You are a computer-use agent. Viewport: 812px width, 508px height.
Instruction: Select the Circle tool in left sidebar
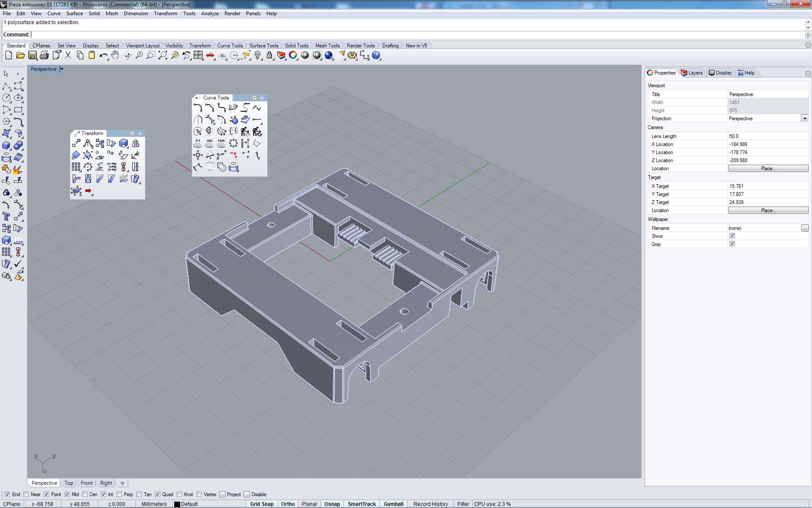(x=6, y=98)
